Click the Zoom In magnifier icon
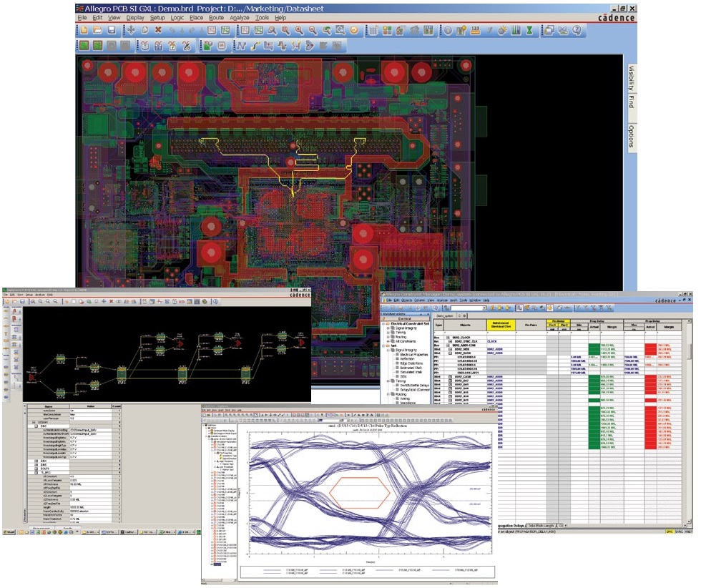 coord(299,30)
